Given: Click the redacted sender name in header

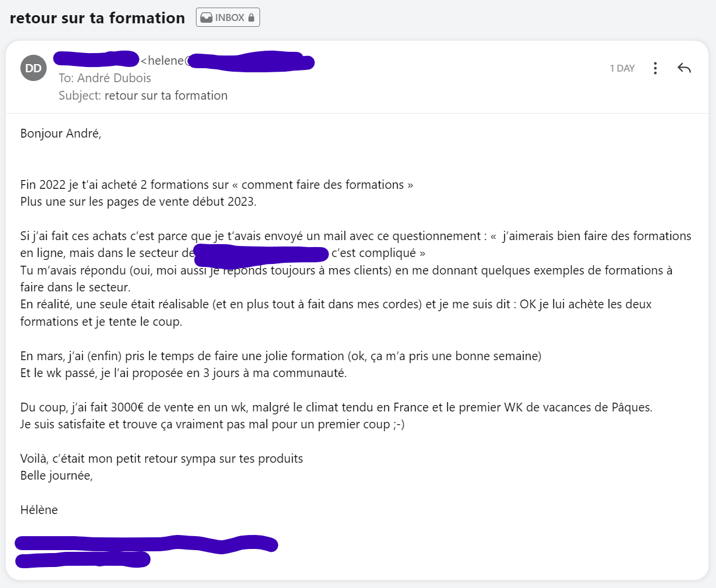Looking at the screenshot, I should pos(96,59).
